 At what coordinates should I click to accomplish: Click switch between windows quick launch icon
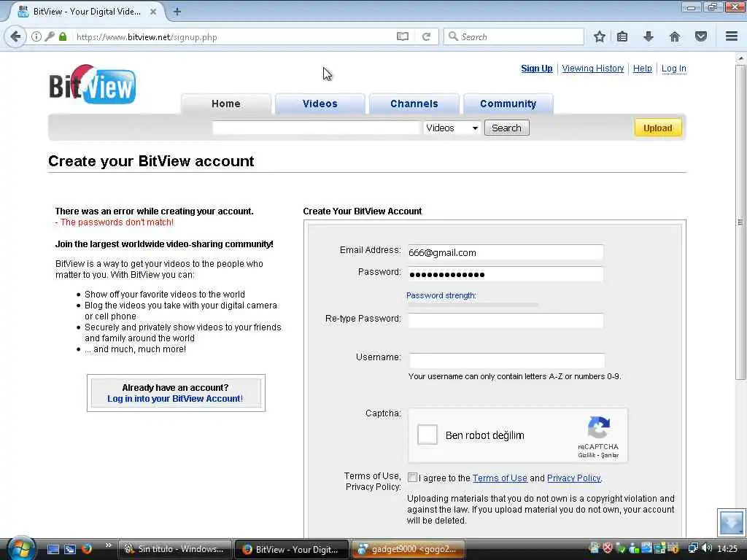click(70, 549)
